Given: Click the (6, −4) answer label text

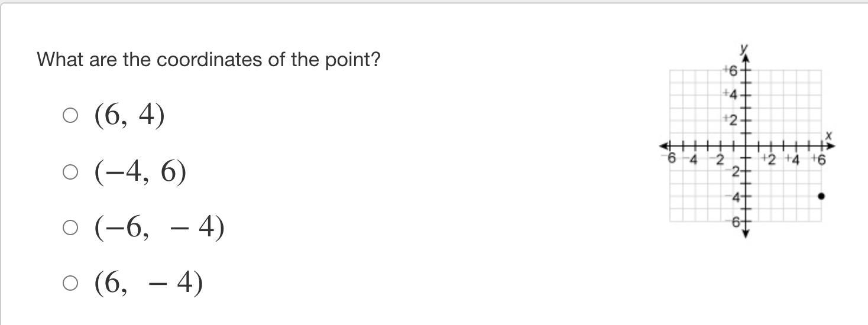Looking at the screenshot, I should coord(148,283).
